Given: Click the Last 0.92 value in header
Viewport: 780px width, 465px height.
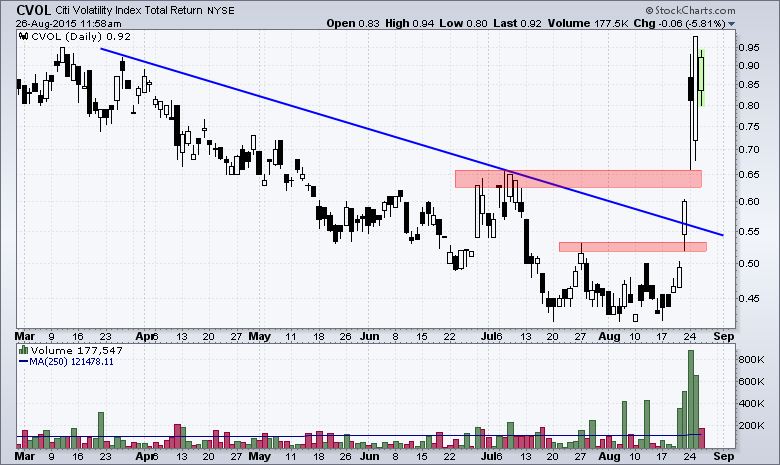Looking at the screenshot, I should (x=517, y=23).
